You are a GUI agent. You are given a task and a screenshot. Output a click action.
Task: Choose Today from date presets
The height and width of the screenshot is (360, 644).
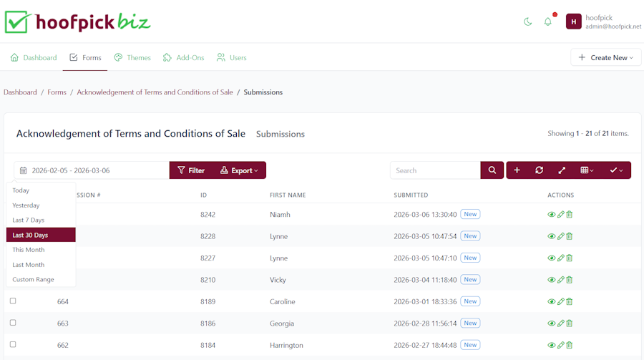click(41, 190)
